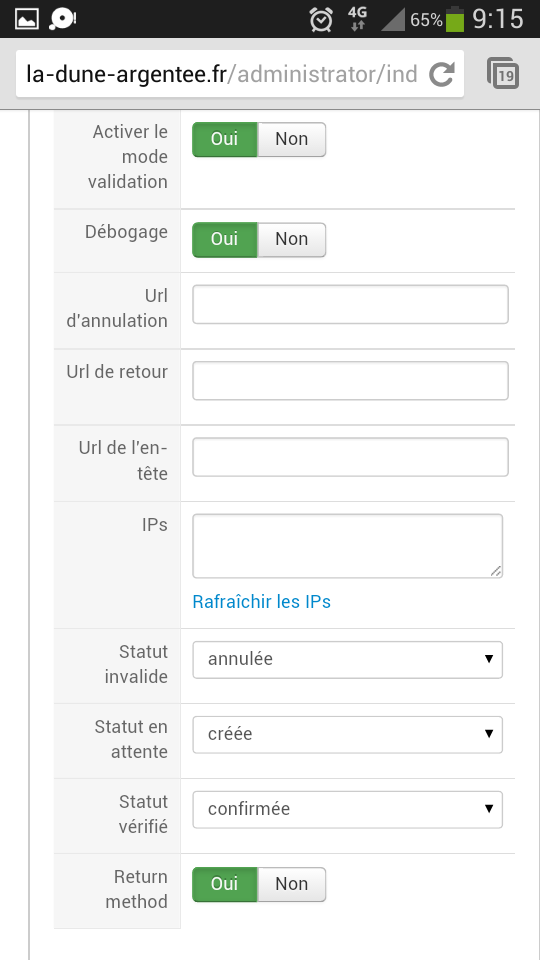Set Activer le mode validation to Non

pos(291,139)
